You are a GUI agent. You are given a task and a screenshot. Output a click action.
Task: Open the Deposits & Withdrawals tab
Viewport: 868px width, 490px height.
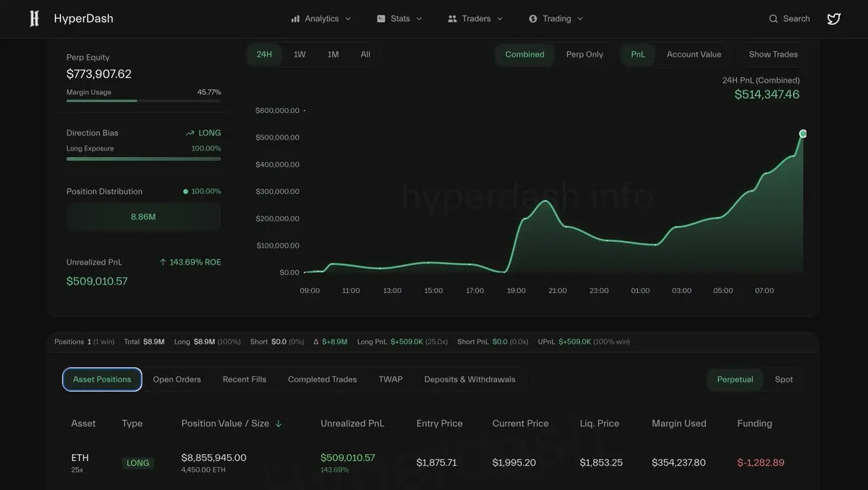tap(469, 379)
